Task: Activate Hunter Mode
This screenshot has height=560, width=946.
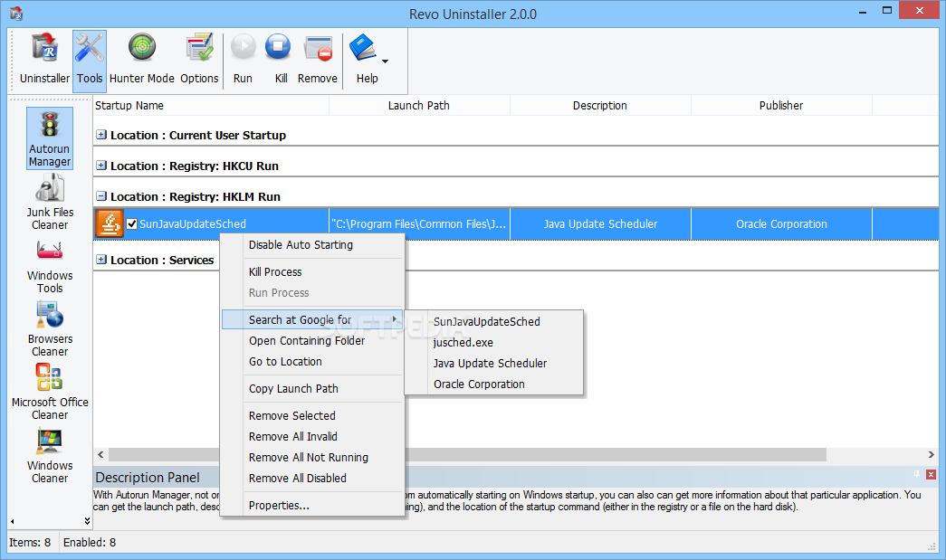Action: coord(142,59)
